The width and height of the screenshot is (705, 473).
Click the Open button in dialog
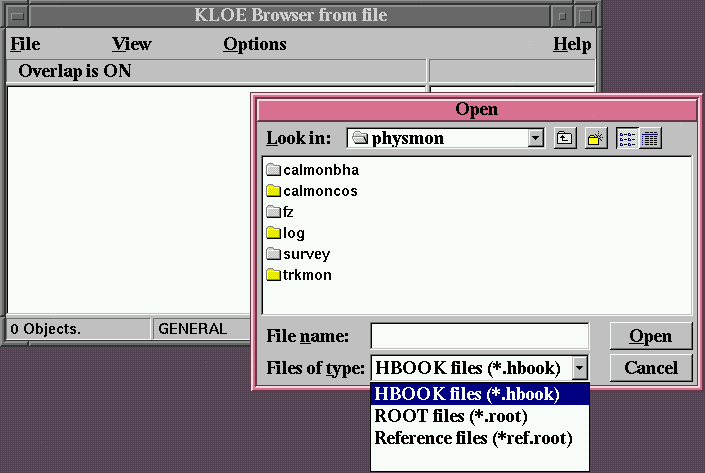point(651,336)
